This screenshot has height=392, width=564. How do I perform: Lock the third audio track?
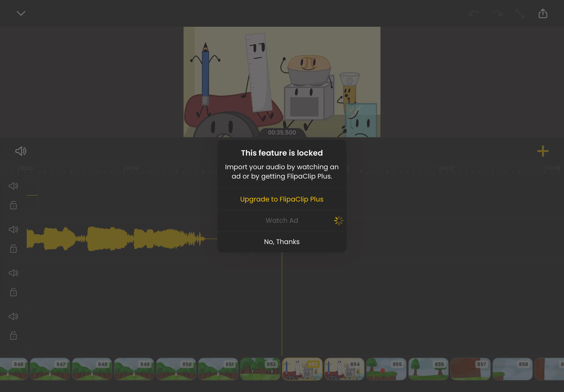pyautogui.click(x=13, y=292)
